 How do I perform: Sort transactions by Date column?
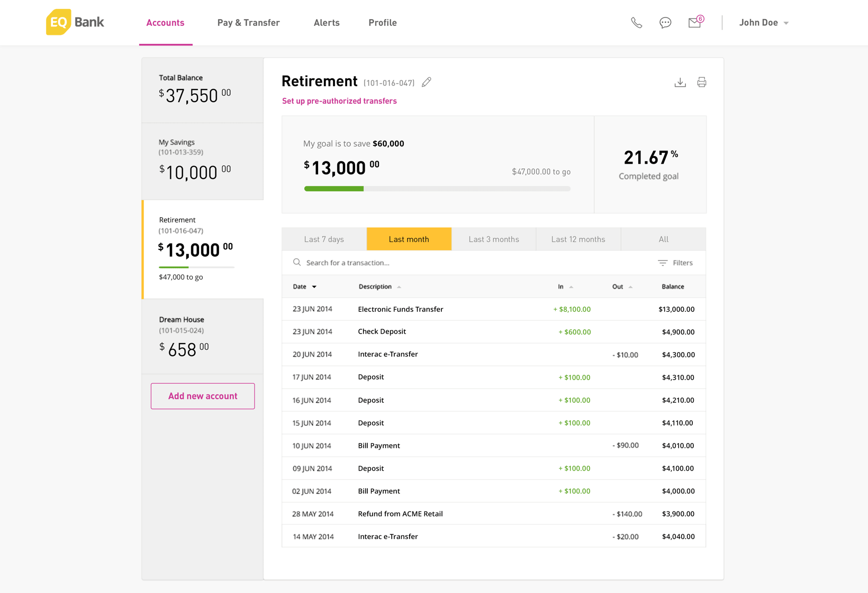coord(304,286)
